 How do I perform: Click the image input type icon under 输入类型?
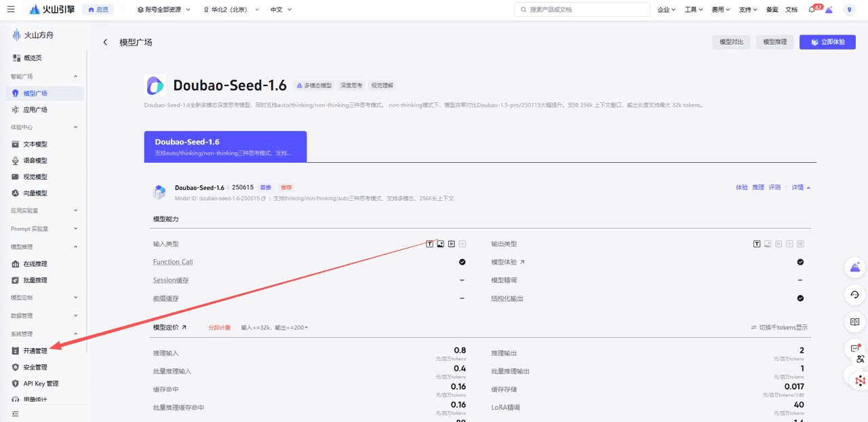(x=439, y=243)
